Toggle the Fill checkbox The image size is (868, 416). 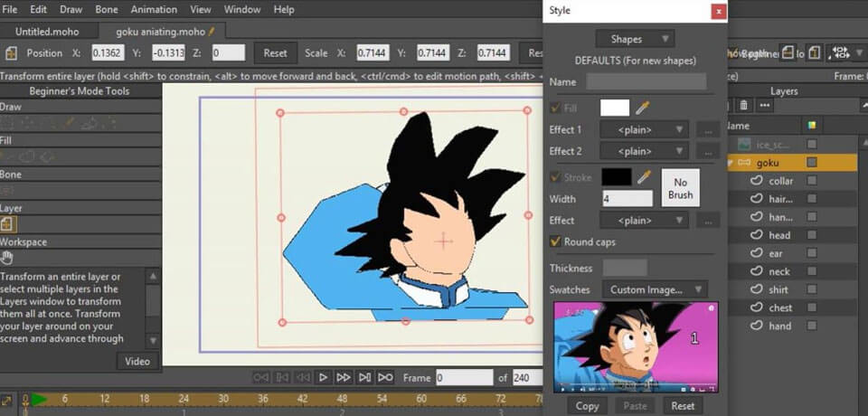(x=554, y=108)
